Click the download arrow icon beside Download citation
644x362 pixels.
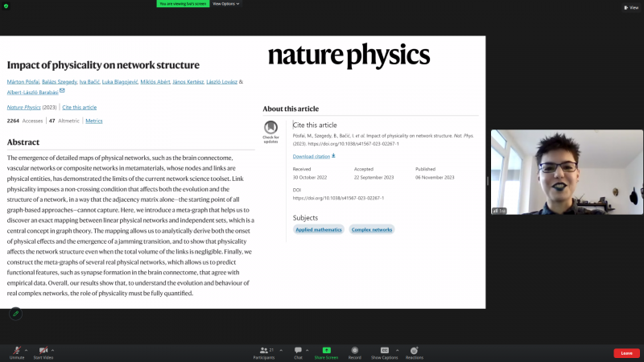tap(333, 156)
